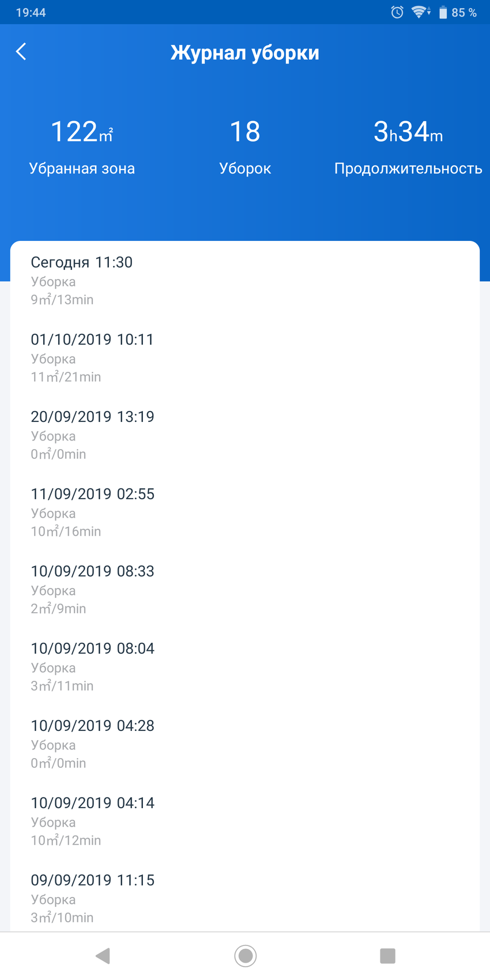Tap the Wi-Fi signal status icon
Image resolution: width=490 pixels, height=980 pixels.
point(420,12)
